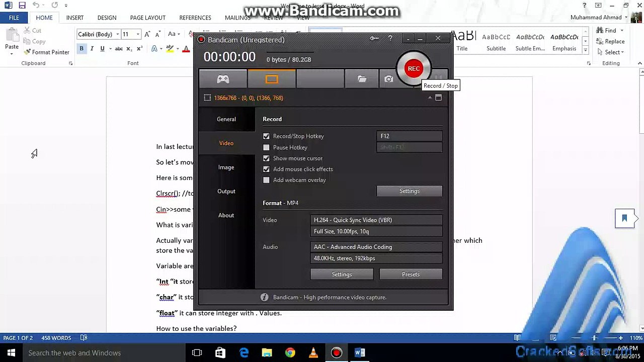
Task: Expand the Paste options arrow
Action: [x=12, y=53]
